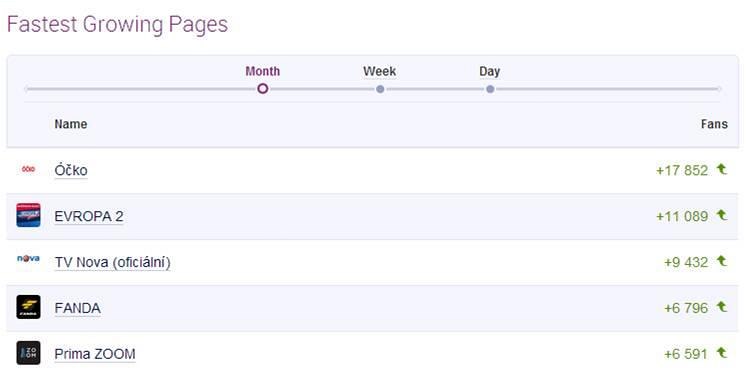Click the EVROPA 2 logo thumbnail

[x=29, y=215]
